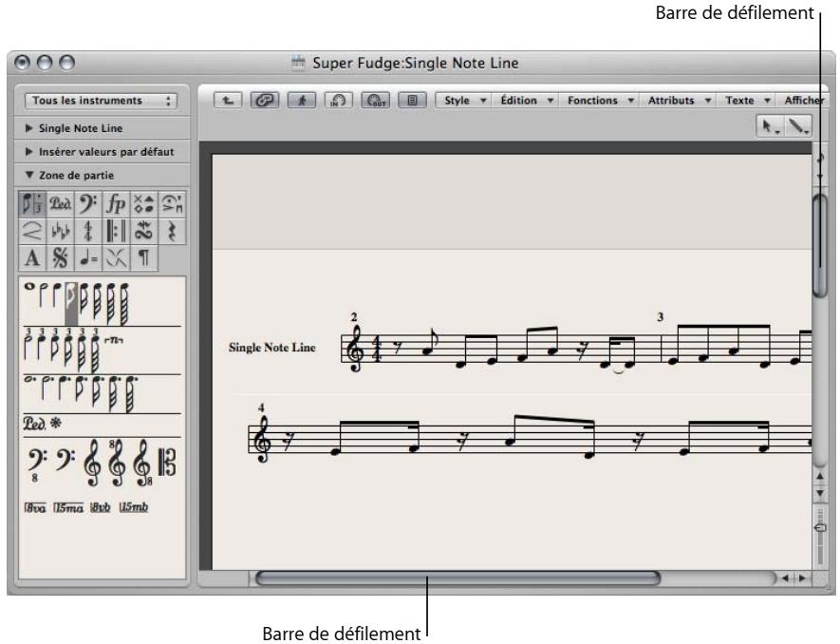Click the scroll down arrow button

click(820, 493)
